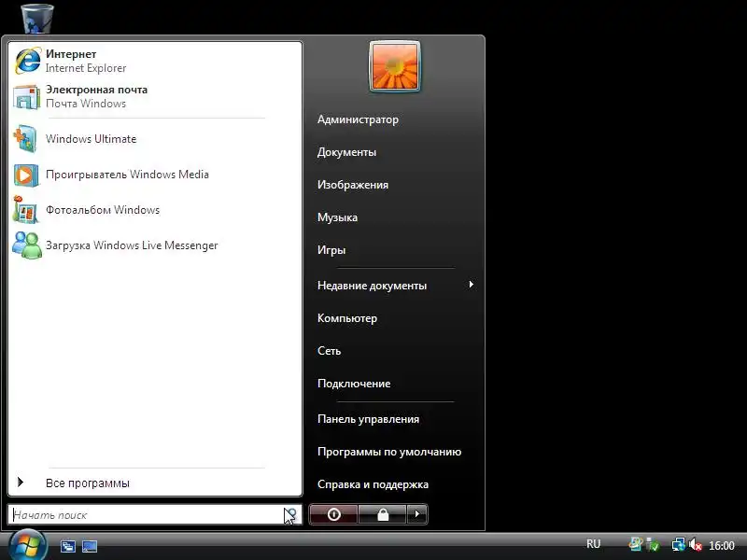Open Игры from the right pane
The image size is (747, 560).
[331, 250]
